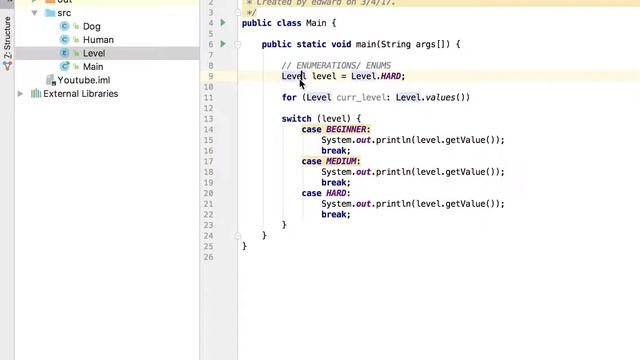The width and height of the screenshot is (640, 360).
Task: Click break on line 22
Action: coord(333,214)
